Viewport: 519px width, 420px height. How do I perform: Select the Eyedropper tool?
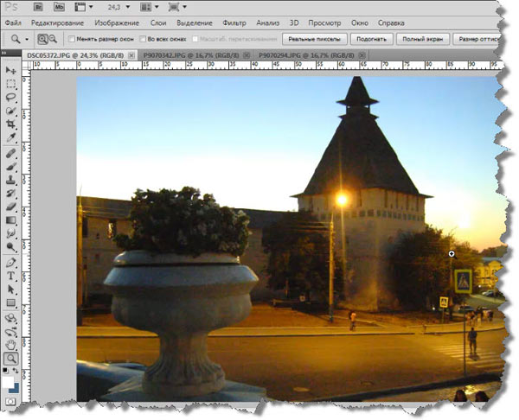(11, 138)
